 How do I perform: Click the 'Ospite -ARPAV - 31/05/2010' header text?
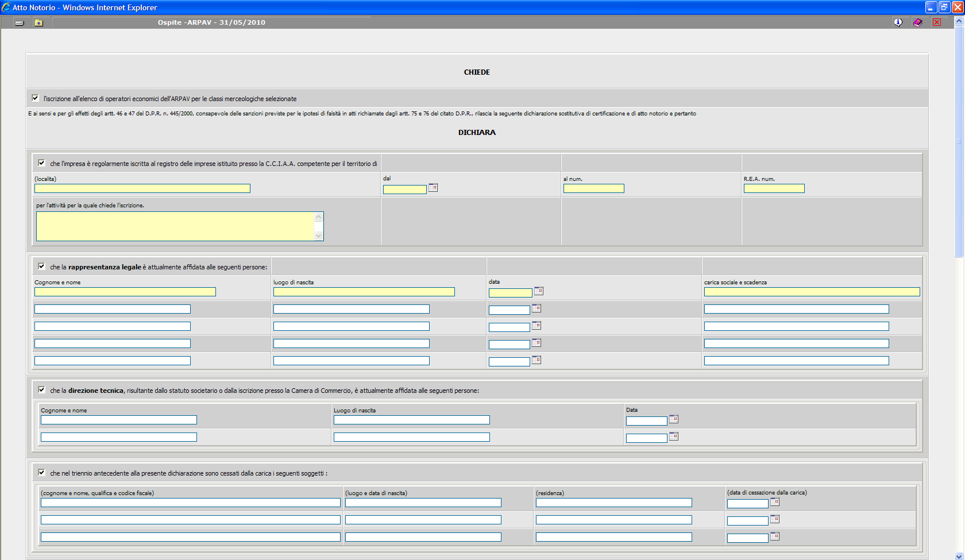click(x=211, y=22)
